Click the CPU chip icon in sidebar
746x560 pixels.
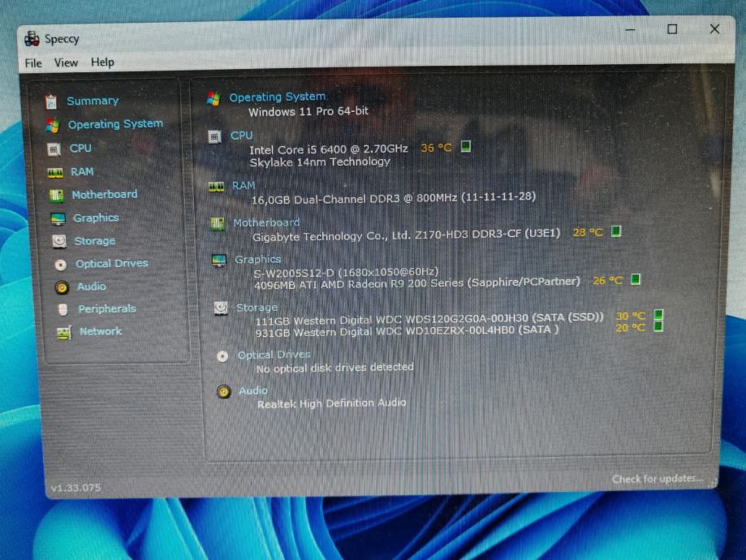pyautogui.click(x=54, y=149)
